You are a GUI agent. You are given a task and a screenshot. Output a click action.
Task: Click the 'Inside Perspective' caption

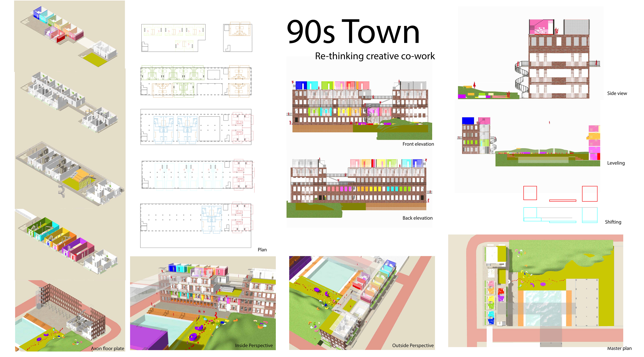[x=254, y=345]
